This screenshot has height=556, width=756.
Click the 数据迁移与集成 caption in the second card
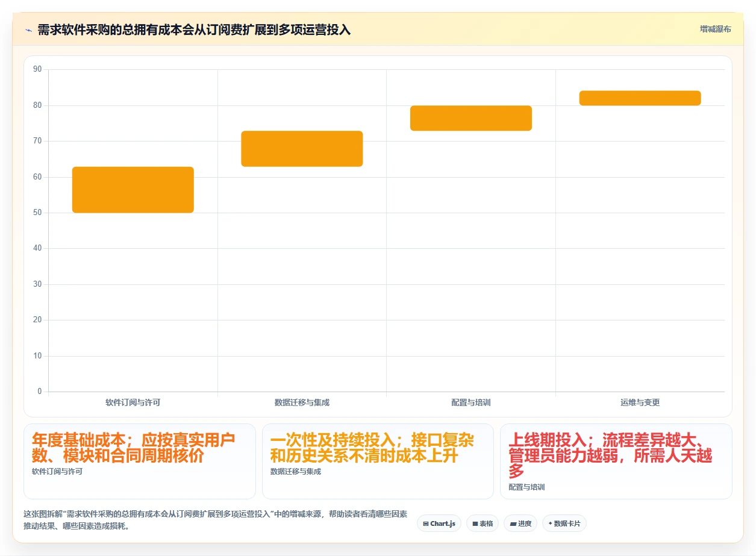296,472
